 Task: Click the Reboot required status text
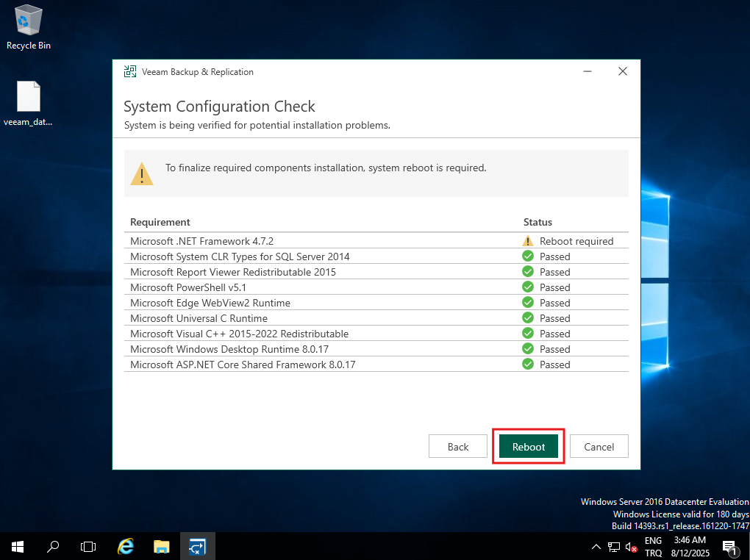(576, 241)
